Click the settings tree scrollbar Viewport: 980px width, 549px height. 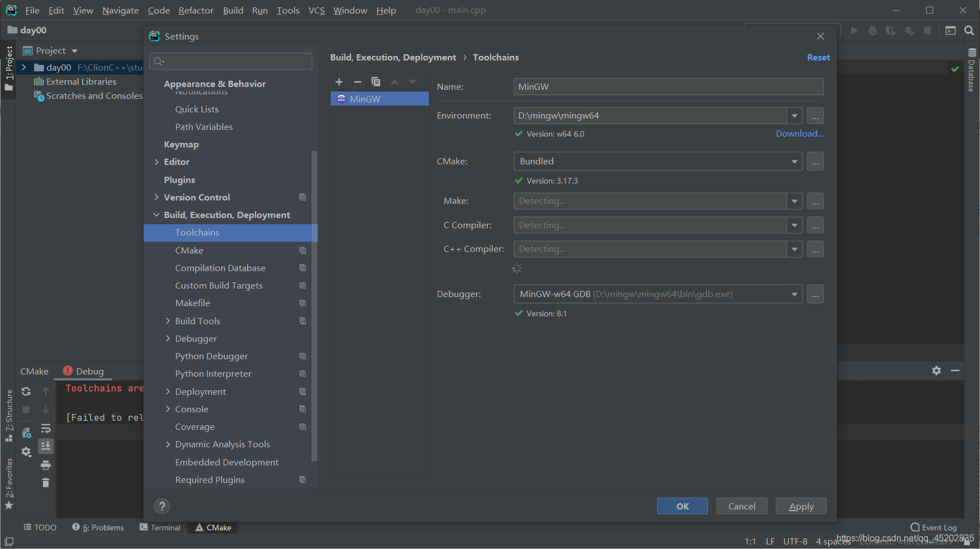pos(315,305)
